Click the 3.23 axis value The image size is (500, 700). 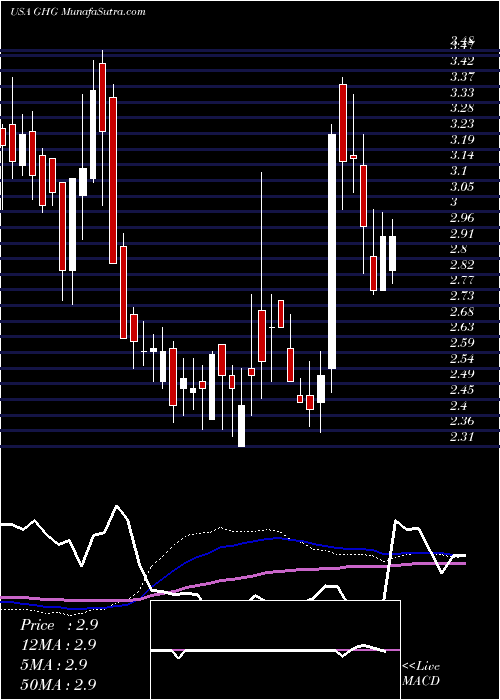coord(462,124)
